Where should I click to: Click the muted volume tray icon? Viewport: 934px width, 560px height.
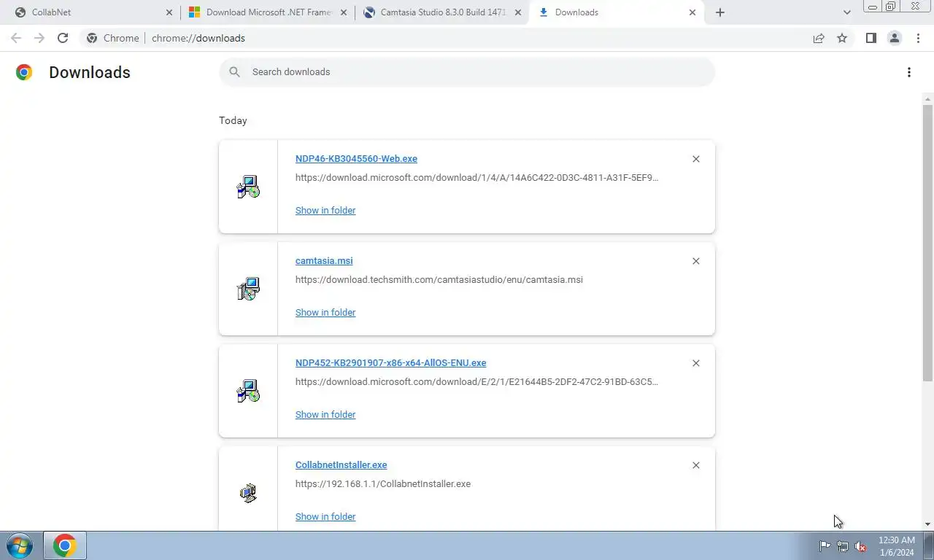(x=860, y=546)
